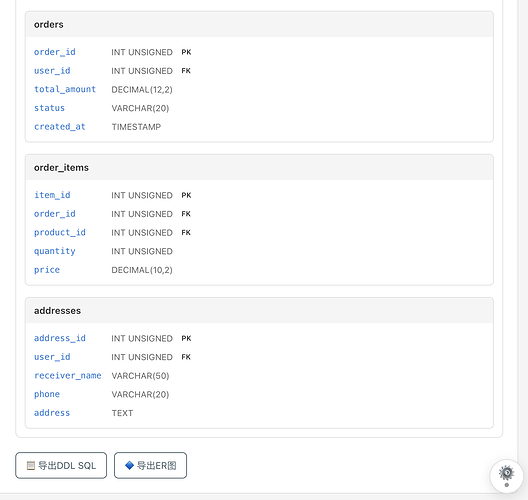Click user_id field in orders table

coord(52,71)
